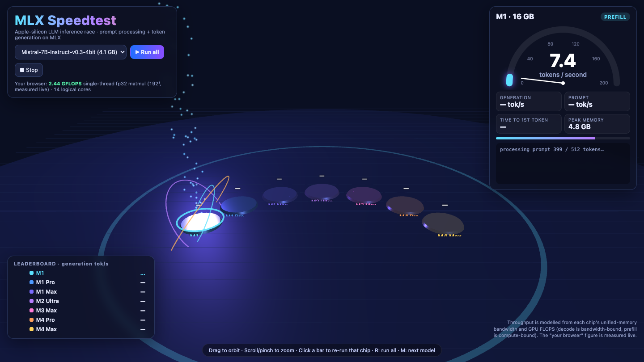644x362 pixels.
Task: Select the glowing M1 chip disc
Action: (200, 221)
